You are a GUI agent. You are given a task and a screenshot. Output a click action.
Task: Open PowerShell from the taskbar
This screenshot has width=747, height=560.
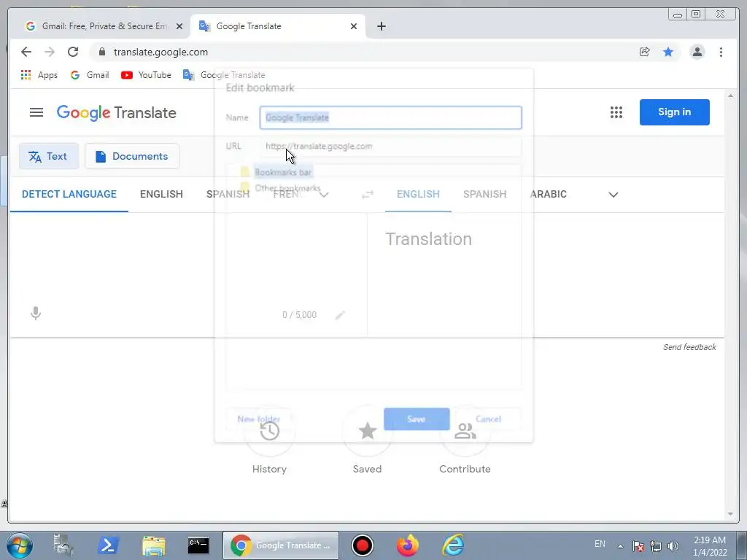click(108, 545)
